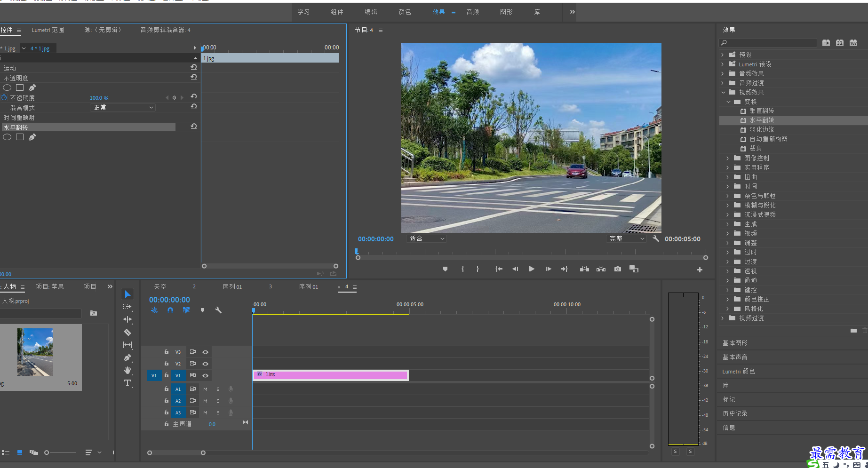This screenshot has width=868, height=468.
Task: Open the 混合模式 dropdown
Action: [123, 107]
